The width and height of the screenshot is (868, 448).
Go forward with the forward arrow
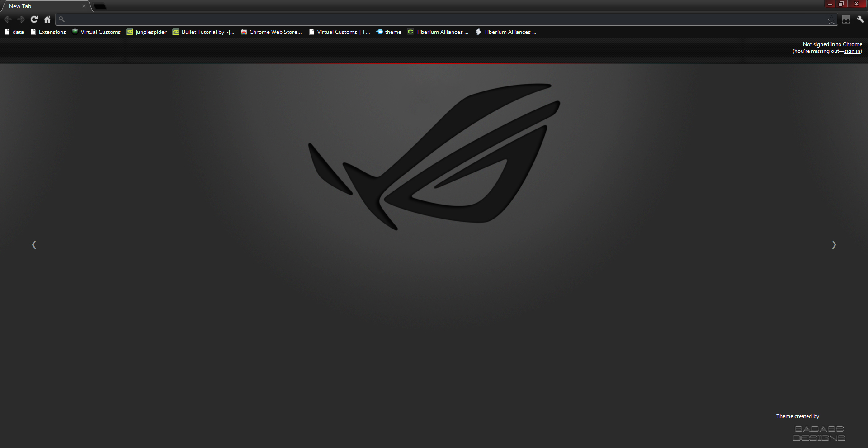21,19
